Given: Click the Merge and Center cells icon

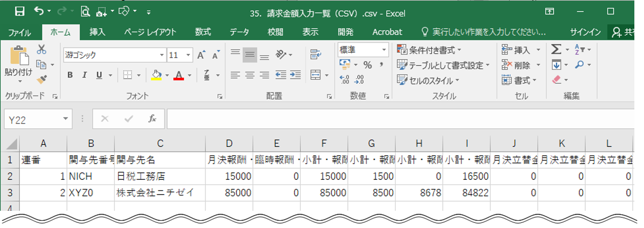Looking at the screenshot, I should tap(315, 75).
